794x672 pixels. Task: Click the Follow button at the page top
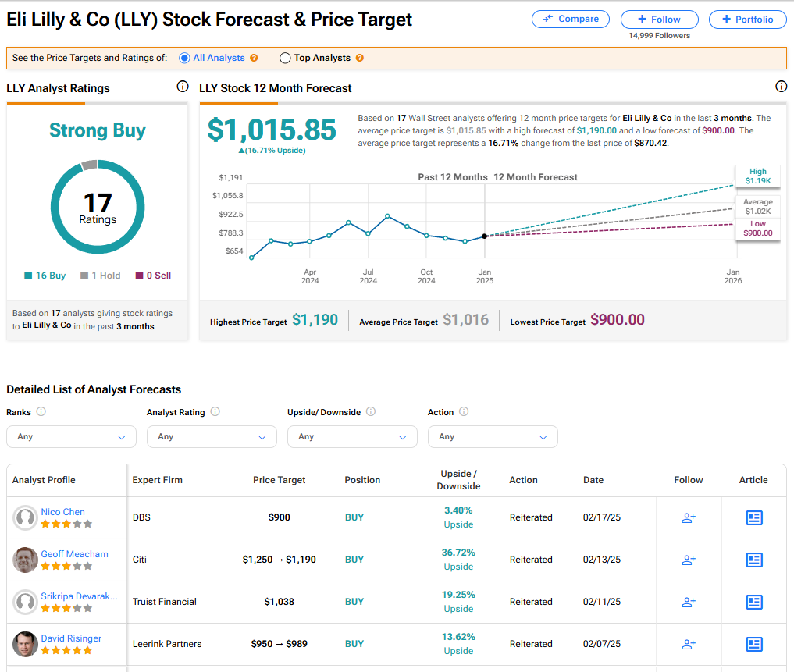(x=659, y=19)
